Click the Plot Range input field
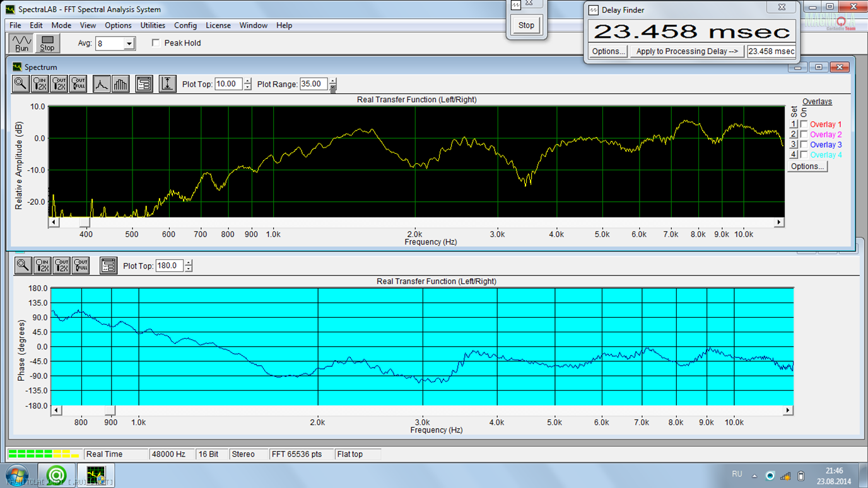 tap(314, 84)
